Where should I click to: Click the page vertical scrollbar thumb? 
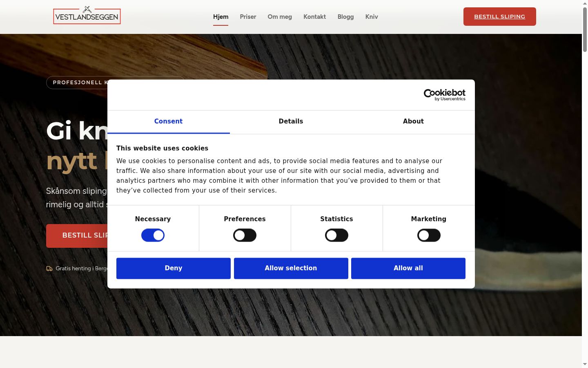[585, 29]
